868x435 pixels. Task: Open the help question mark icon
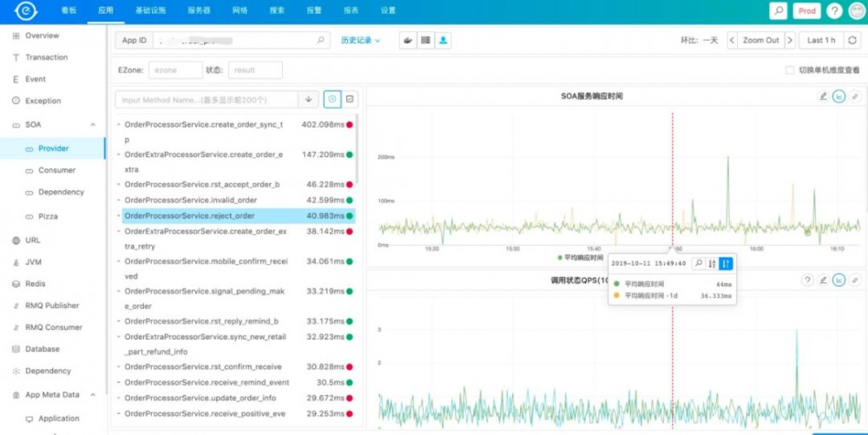click(x=834, y=10)
